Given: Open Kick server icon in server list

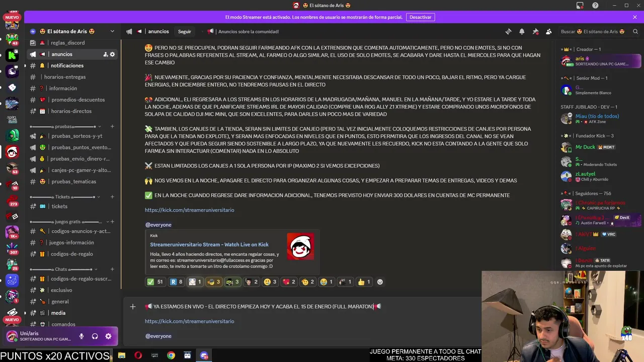Looking at the screenshot, I should pyautogui.click(x=12, y=56).
